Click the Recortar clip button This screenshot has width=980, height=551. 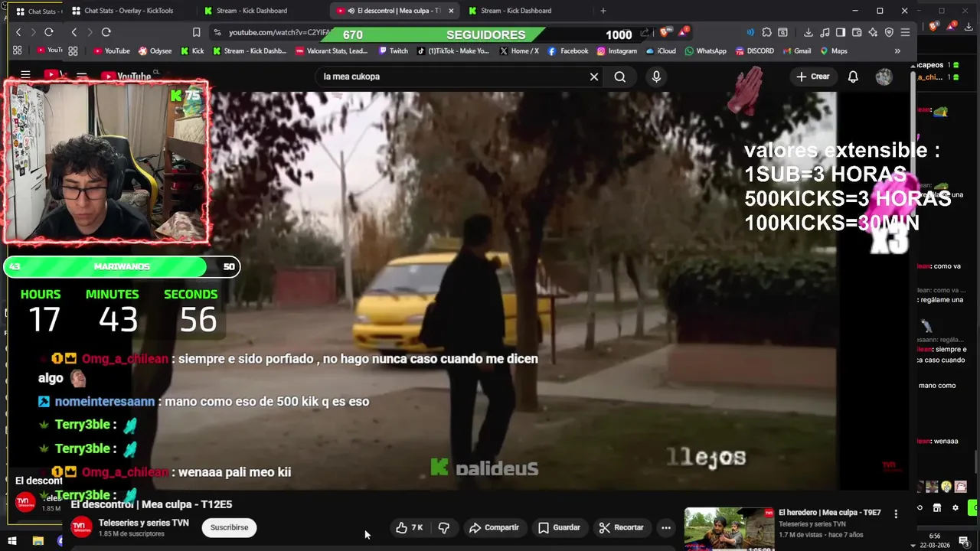[x=621, y=527]
